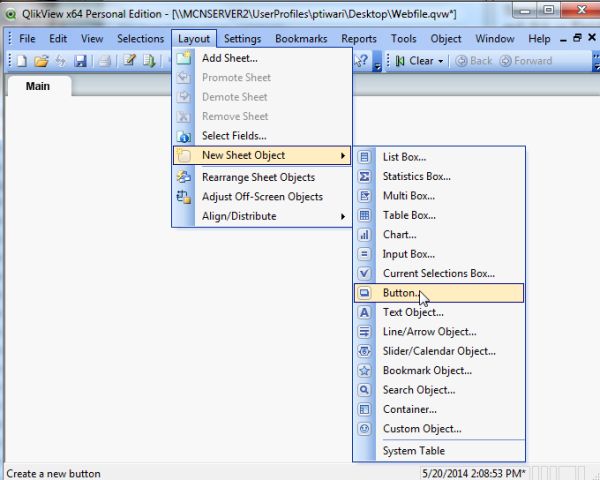This screenshot has width=600, height=480.
Task: Select Adjust Off-Screen Objects entry
Action: click(262, 197)
